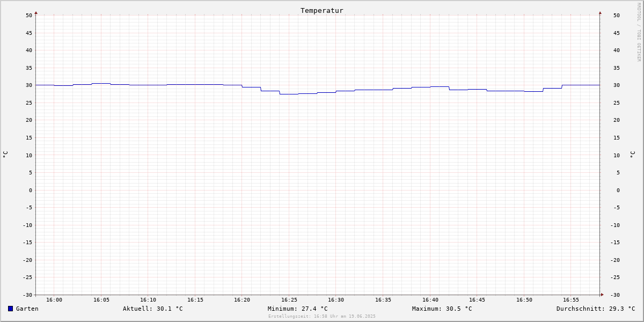The image size is (644, 322).
Task: Click the 16:55 time axis label
Action: tap(571, 300)
